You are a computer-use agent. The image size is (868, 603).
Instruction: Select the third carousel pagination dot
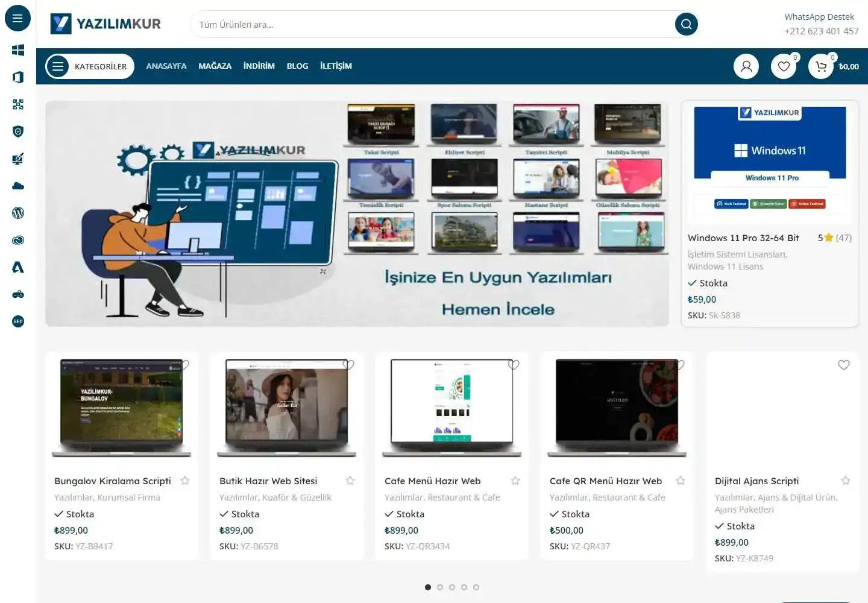[452, 587]
